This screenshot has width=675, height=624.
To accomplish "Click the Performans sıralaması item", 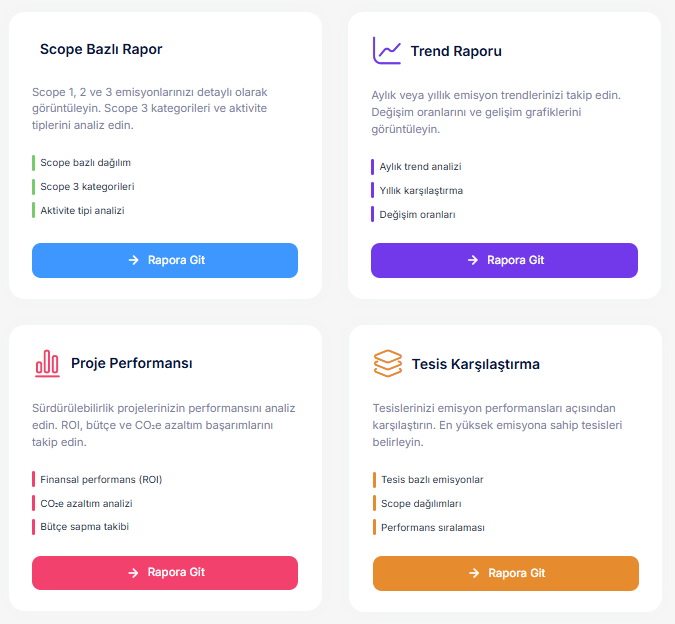I will click(x=432, y=527).
